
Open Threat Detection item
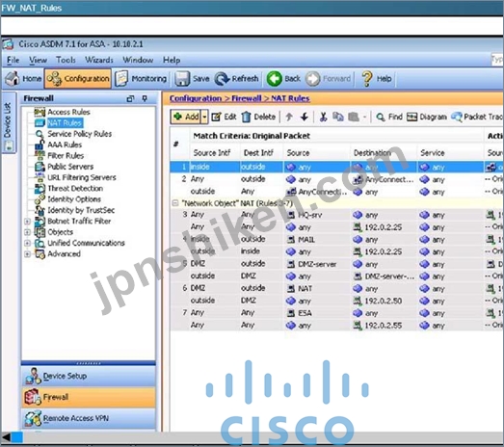[75, 188]
